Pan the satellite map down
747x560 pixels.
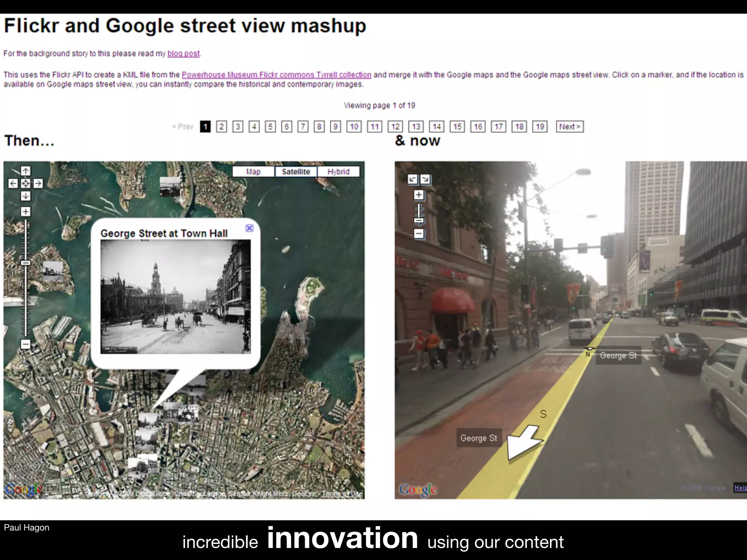point(26,196)
